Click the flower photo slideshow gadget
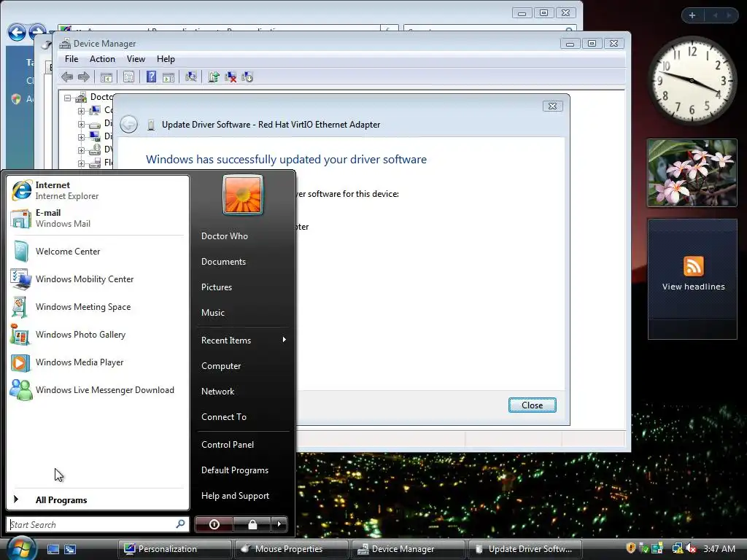Viewport: 747px width, 560px height. 692,173
